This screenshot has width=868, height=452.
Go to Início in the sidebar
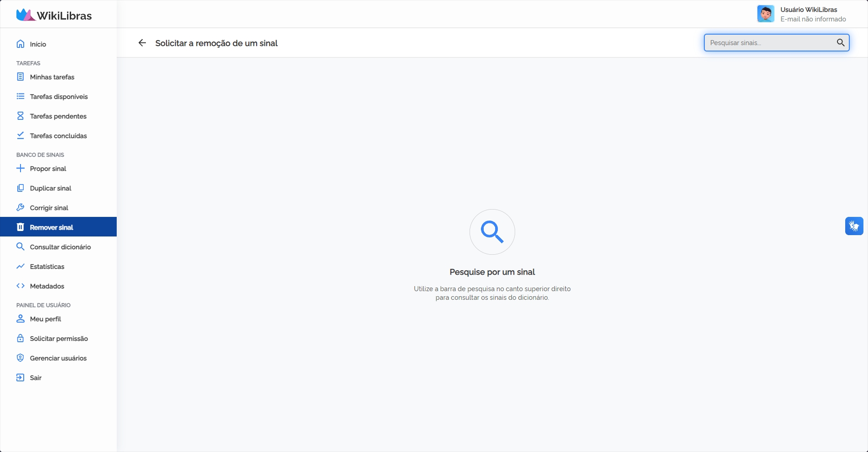pos(38,44)
